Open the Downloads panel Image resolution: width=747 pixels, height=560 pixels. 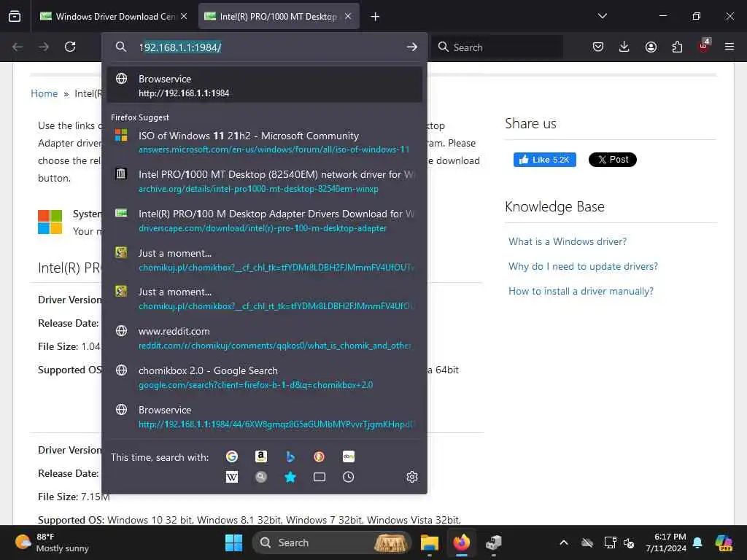pos(624,47)
